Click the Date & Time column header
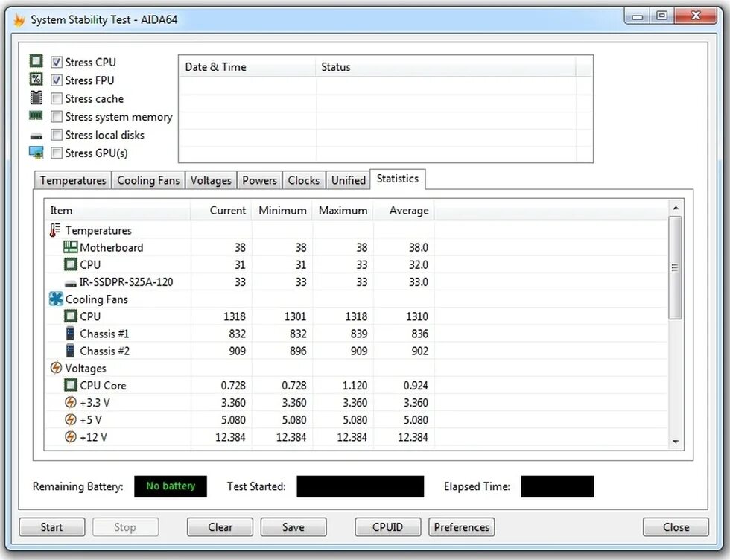The image size is (730, 560). [247, 67]
